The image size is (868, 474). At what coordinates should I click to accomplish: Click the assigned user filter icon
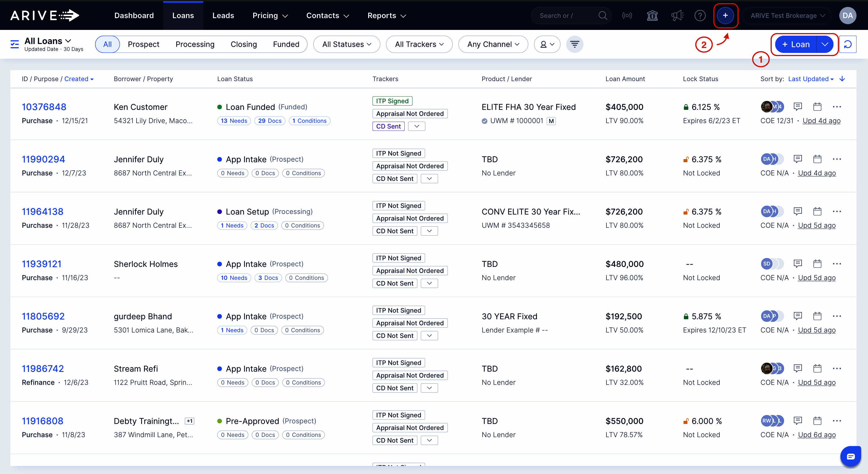[547, 44]
